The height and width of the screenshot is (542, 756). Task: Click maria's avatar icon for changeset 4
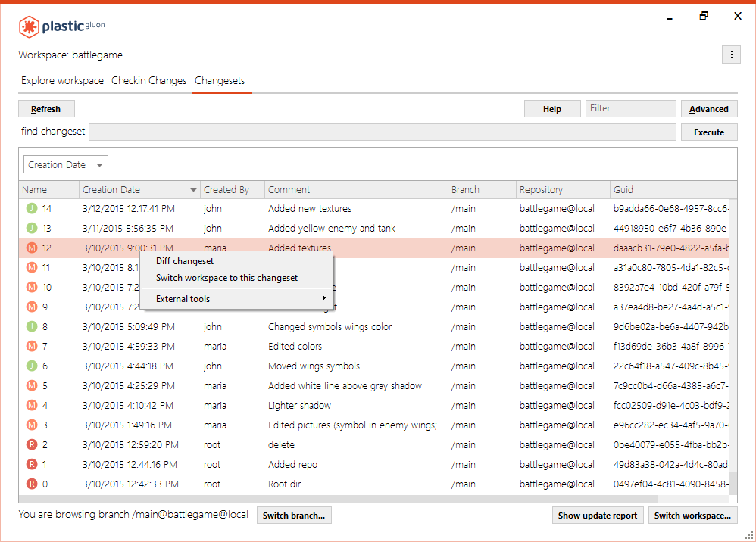click(32, 406)
